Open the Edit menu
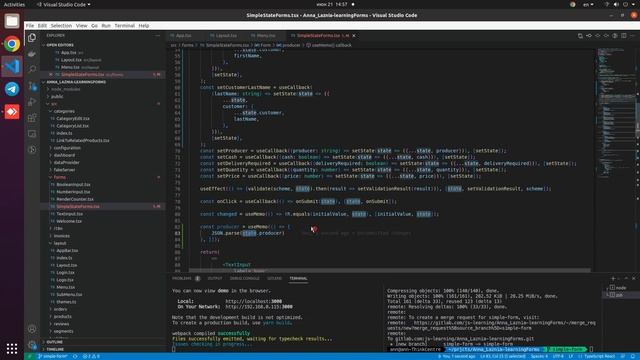 (x=42, y=25)
